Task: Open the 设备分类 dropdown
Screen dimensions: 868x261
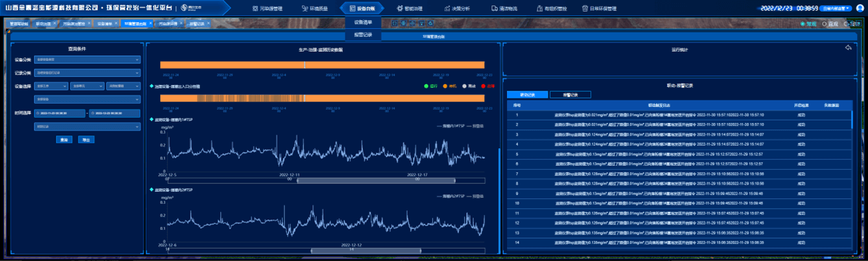Action: point(87,60)
